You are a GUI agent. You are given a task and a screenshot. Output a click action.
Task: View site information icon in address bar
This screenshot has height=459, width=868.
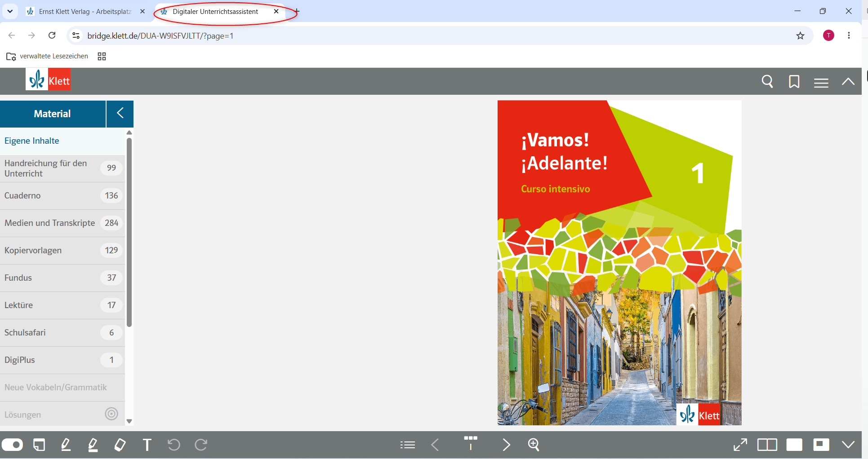[76, 35]
